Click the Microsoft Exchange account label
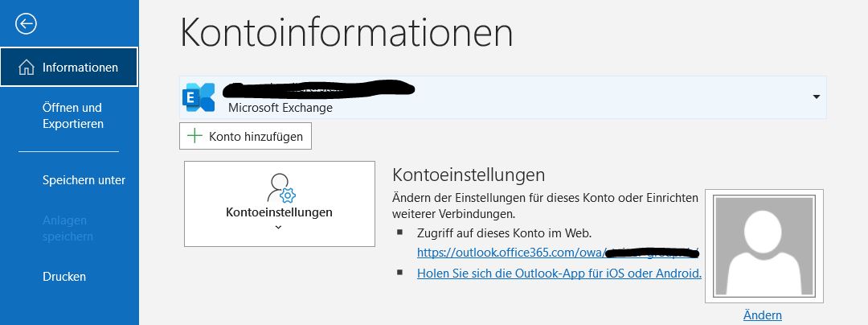 tap(280, 108)
